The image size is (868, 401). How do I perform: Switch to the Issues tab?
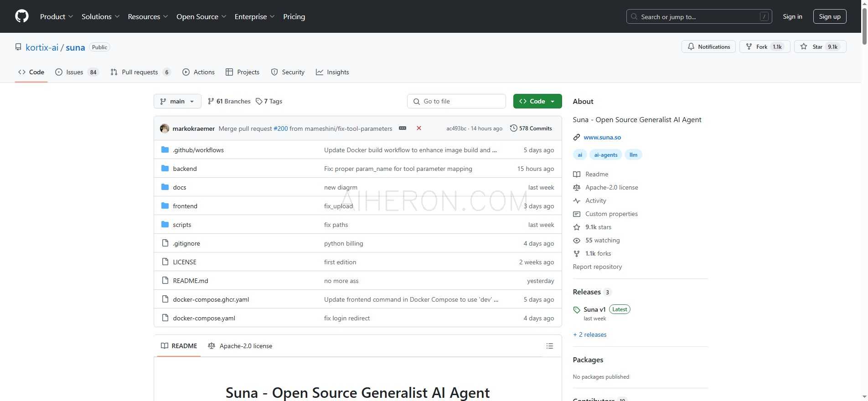point(77,72)
